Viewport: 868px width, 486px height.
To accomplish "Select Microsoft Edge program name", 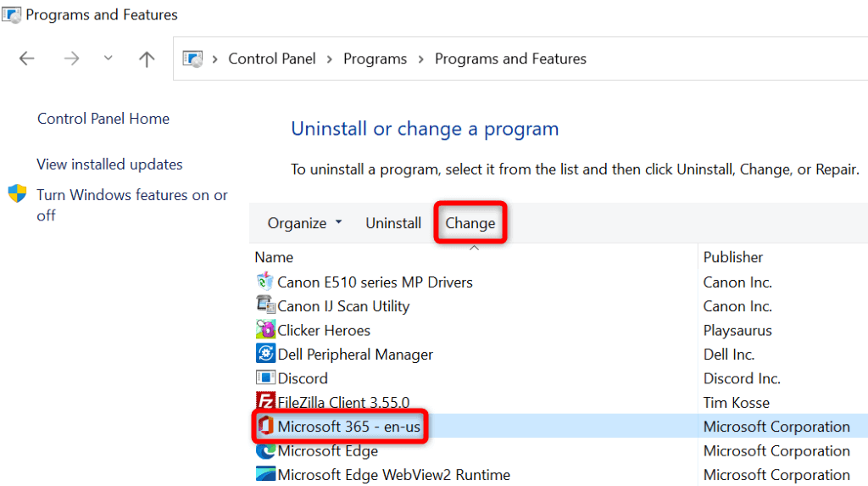I will [328, 450].
